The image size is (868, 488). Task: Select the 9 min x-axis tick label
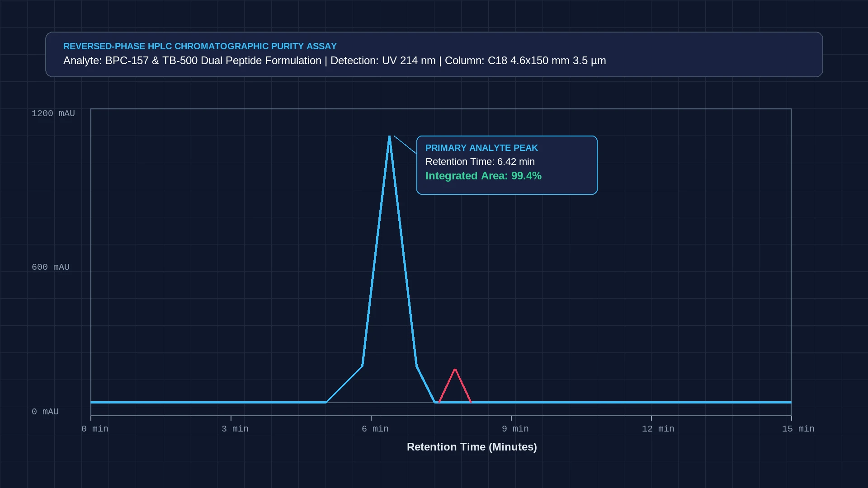515,429
